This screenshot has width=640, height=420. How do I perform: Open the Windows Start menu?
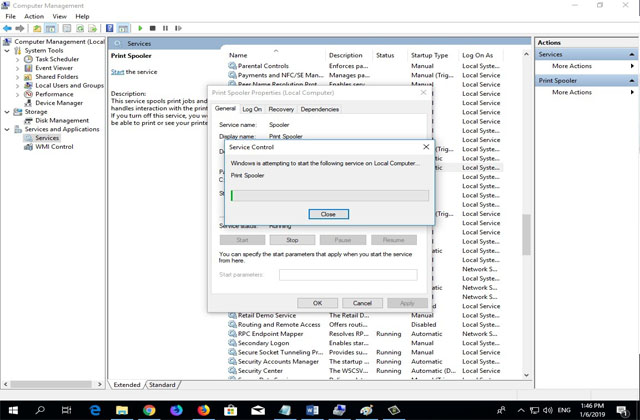click(13, 411)
